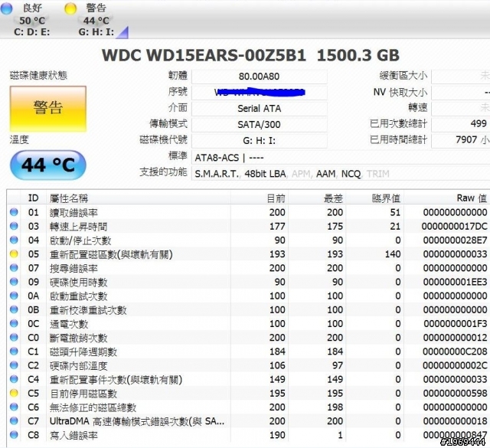Click the 屬性名稱 column header

click(139, 198)
